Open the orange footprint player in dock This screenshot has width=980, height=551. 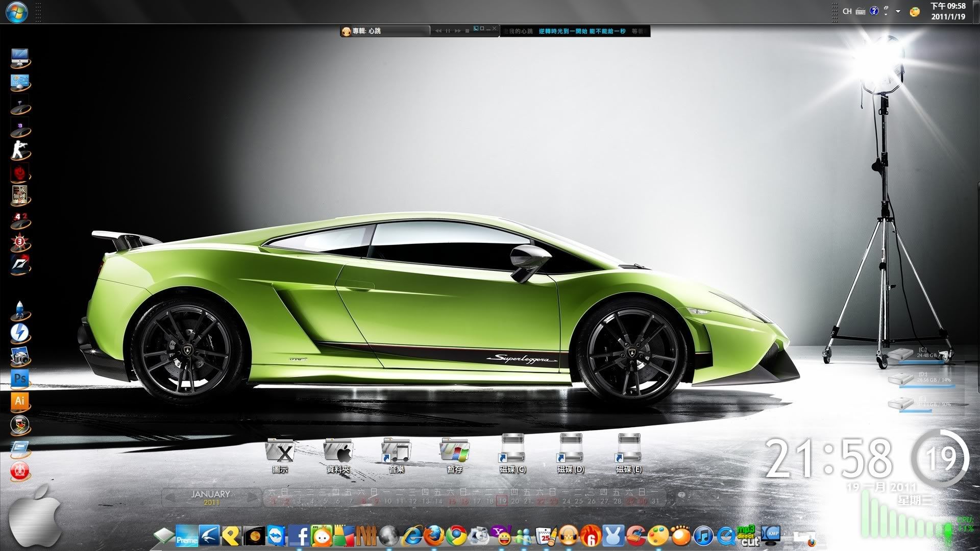[680, 536]
